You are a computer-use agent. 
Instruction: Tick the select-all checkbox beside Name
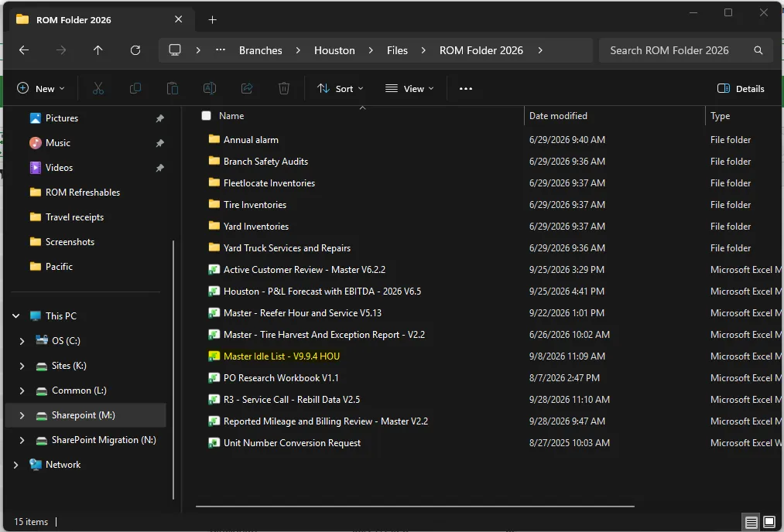pos(206,116)
